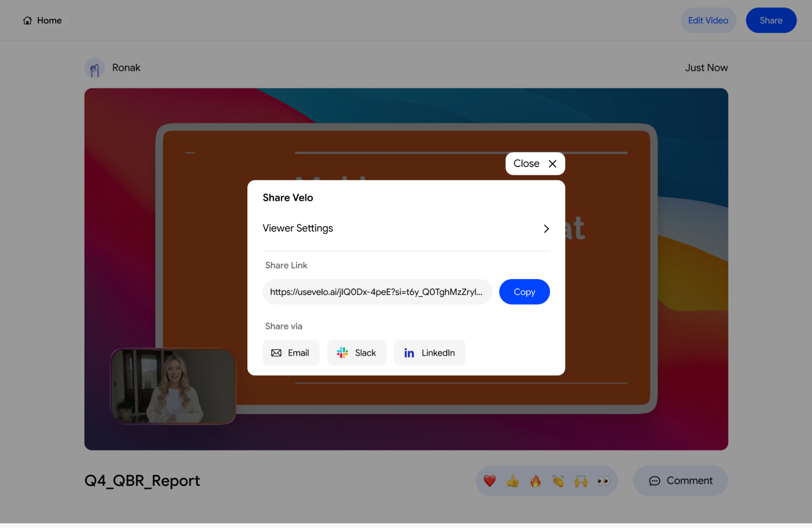Click the blue Share button
The width and height of the screenshot is (812, 528).
pyautogui.click(x=771, y=20)
